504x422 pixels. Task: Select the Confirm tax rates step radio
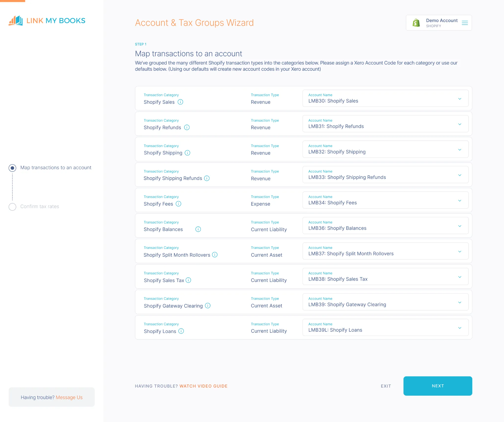coord(12,207)
